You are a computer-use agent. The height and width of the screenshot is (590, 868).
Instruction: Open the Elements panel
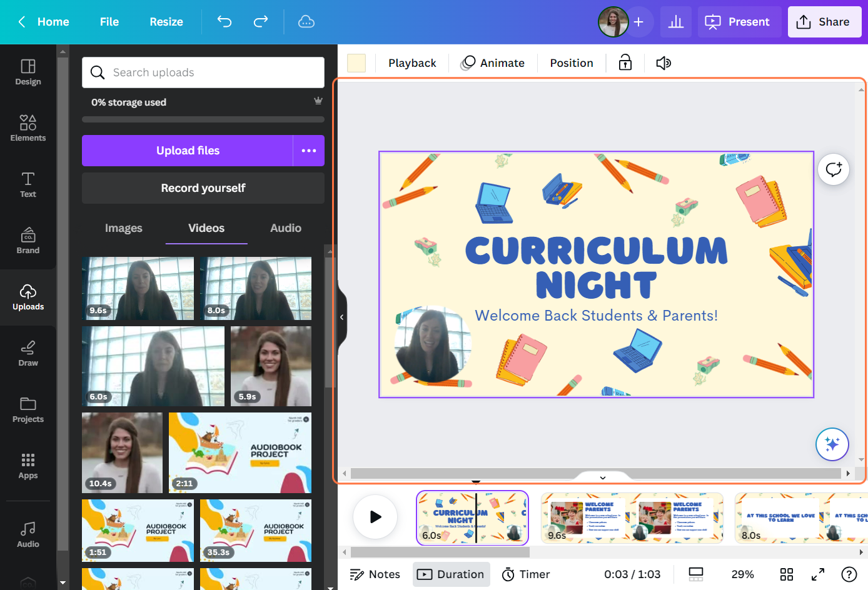coord(28,129)
